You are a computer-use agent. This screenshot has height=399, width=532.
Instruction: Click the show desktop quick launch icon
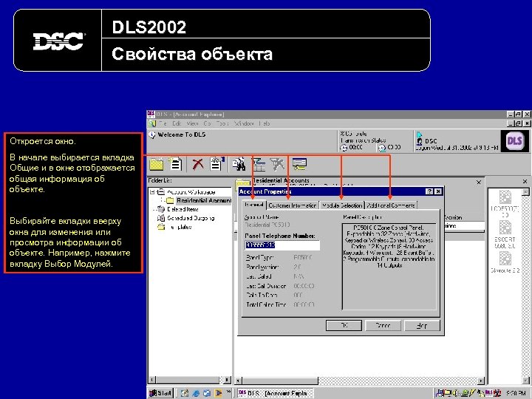pos(185,393)
